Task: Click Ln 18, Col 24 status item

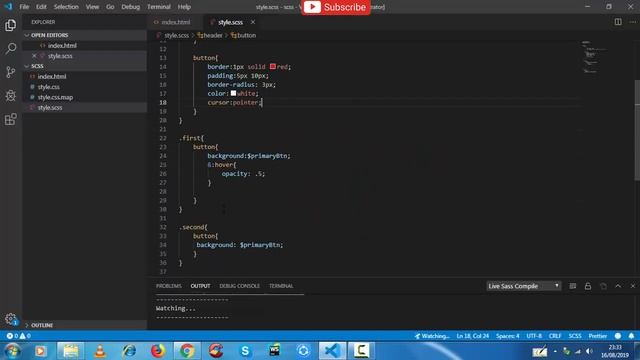Action: pos(472,336)
